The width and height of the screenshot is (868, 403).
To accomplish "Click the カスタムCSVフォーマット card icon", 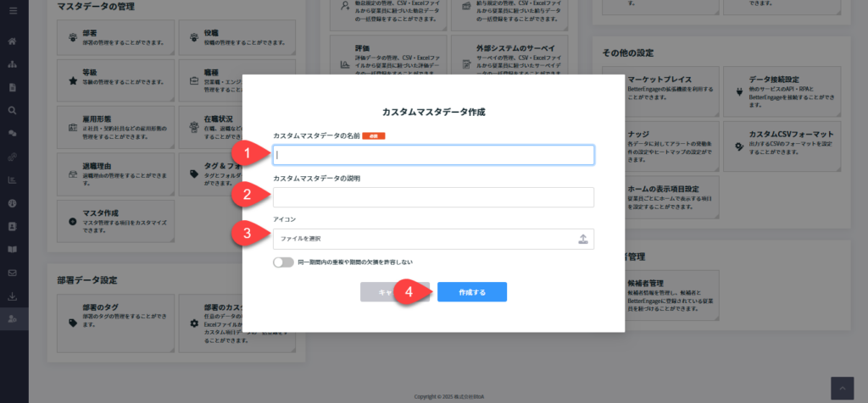I will 739,146.
